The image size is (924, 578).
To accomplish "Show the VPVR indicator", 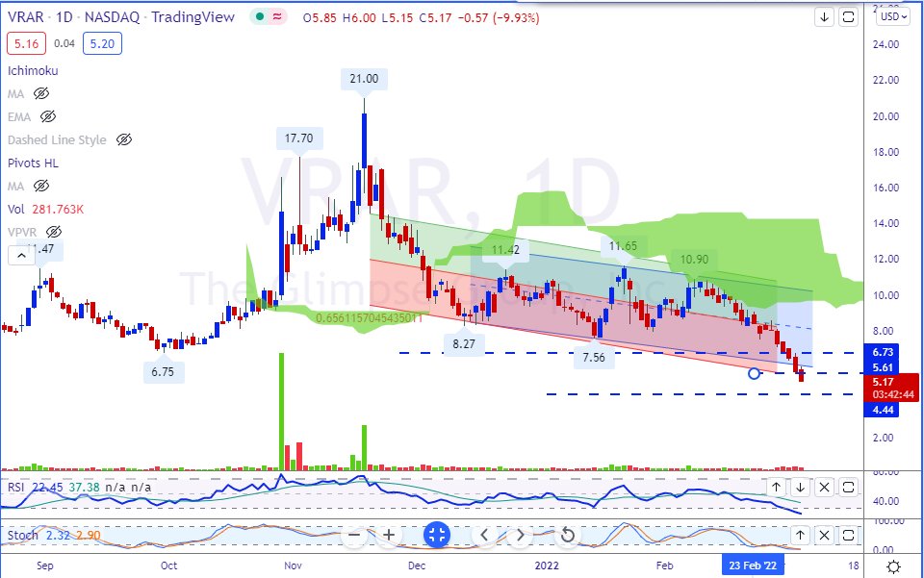I will pyautogui.click(x=54, y=232).
